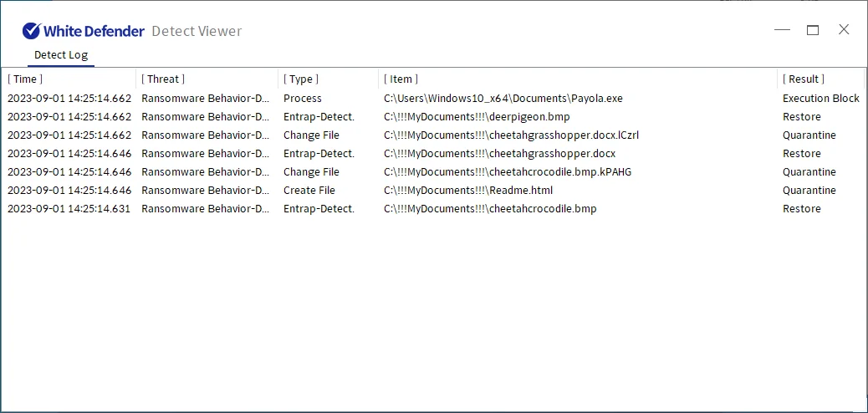Viewport: 868px width, 413px height.
Task: Select the Readme.html Create File row
Action: pyautogui.click(x=468, y=191)
